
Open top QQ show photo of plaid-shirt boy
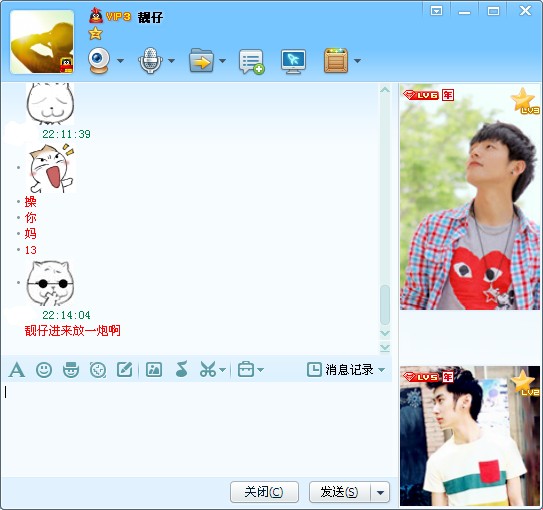(470, 197)
